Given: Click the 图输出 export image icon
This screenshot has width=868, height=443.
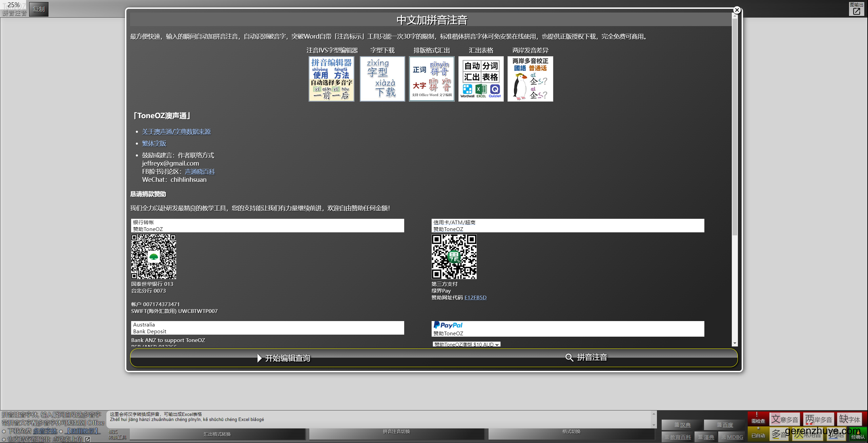Looking at the screenshot, I should click(856, 9).
